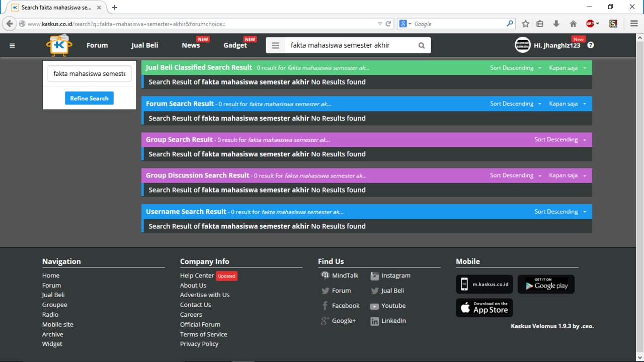Screen dimensions: 644x362
Task: Open Advertise with Us link
Action: pos(205,295)
